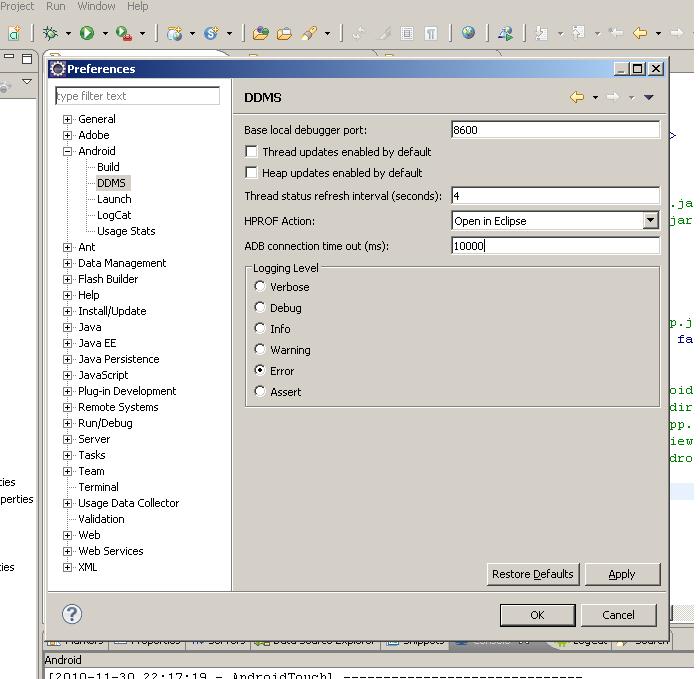The image size is (700, 679).
Task: Click the Show Whitespace Characters icon
Action: [x=431, y=33]
